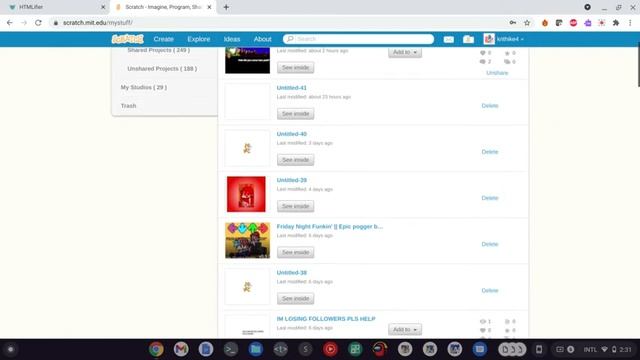
Task: Open the Explore menu item
Action: point(199,39)
